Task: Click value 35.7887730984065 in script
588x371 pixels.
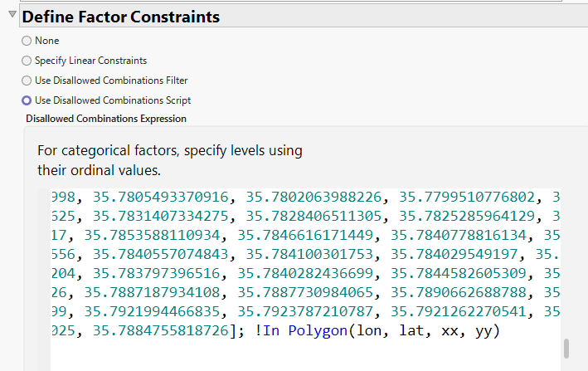Action: (305, 293)
